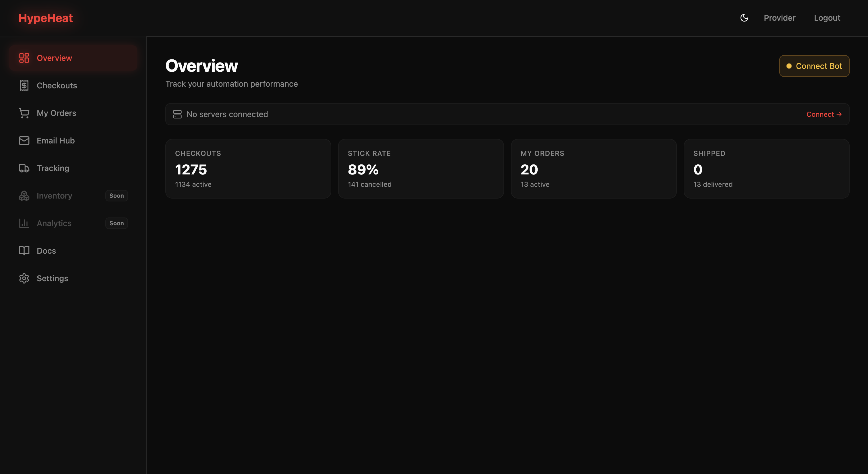
Task: Click the My Orders cart icon
Action: [x=24, y=113]
